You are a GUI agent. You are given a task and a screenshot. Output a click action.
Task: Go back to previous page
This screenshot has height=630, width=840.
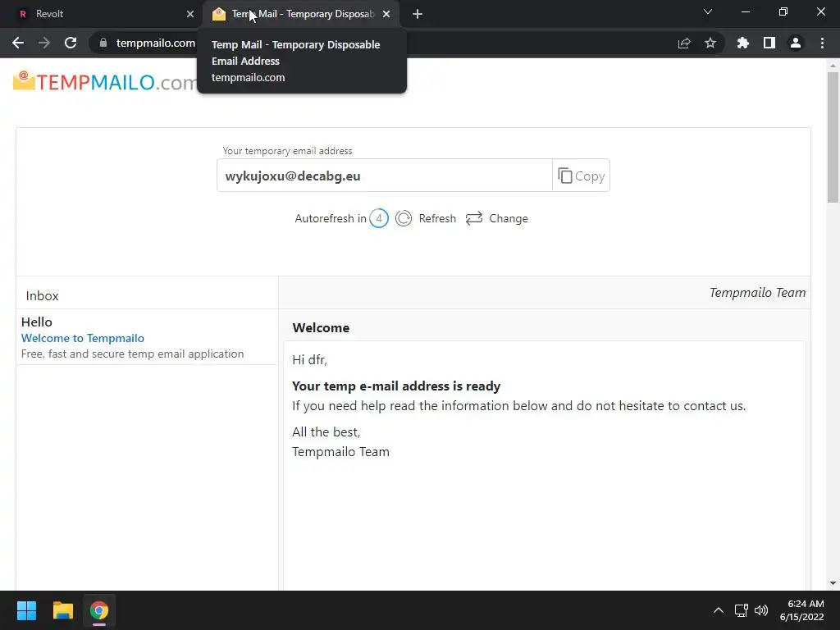click(x=18, y=43)
